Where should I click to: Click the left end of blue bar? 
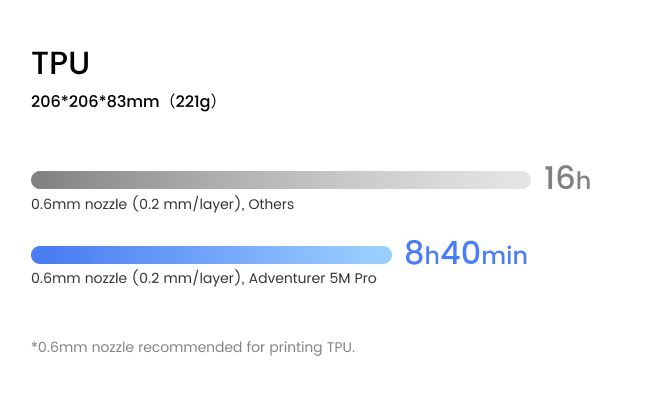[38, 255]
